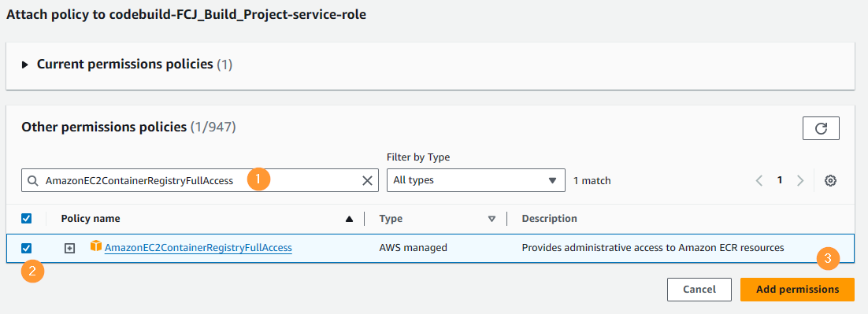This screenshot has height=314, width=868.
Task: Click the 'Attach policy to codebuild' page title
Action: 187,15
